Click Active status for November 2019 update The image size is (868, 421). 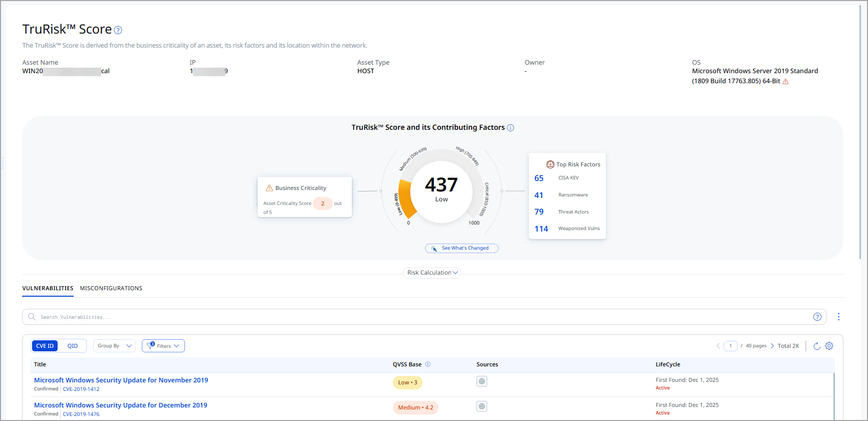coord(663,388)
